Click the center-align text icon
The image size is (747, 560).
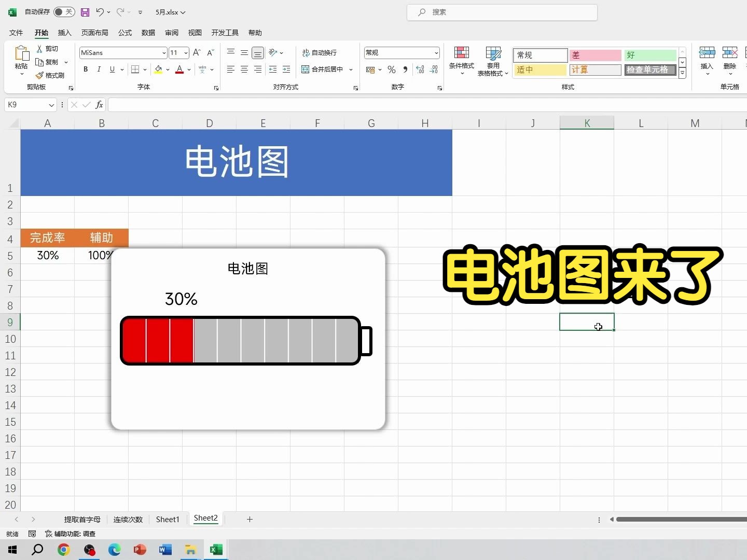click(x=244, y=69)
